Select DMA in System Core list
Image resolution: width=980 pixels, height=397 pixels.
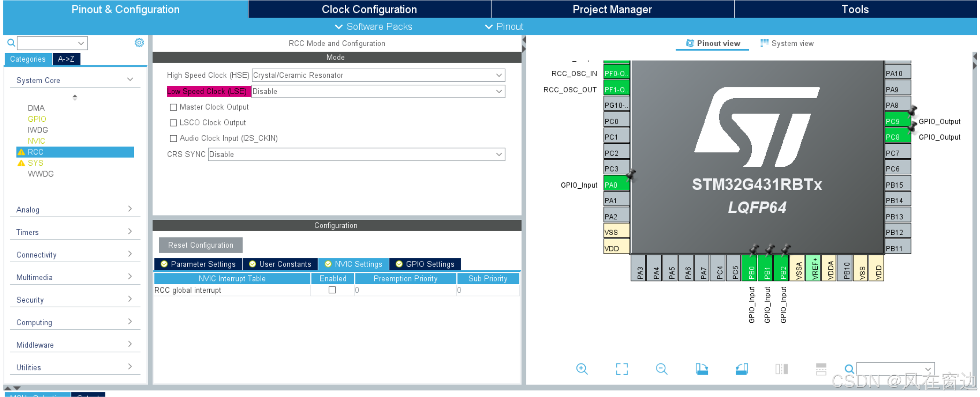pos(36,108)
